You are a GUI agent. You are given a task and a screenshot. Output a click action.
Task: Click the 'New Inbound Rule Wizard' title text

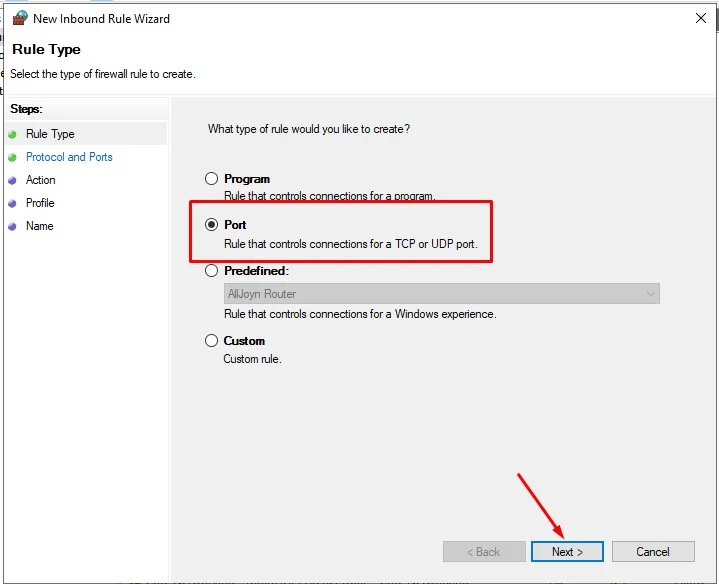101,19
